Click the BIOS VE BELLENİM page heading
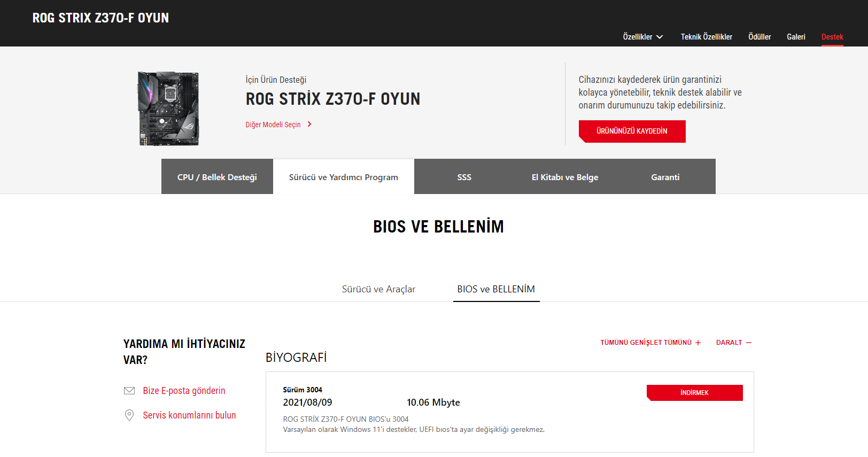The width and height of the screenshot is (868, 457). coord(438,227)
